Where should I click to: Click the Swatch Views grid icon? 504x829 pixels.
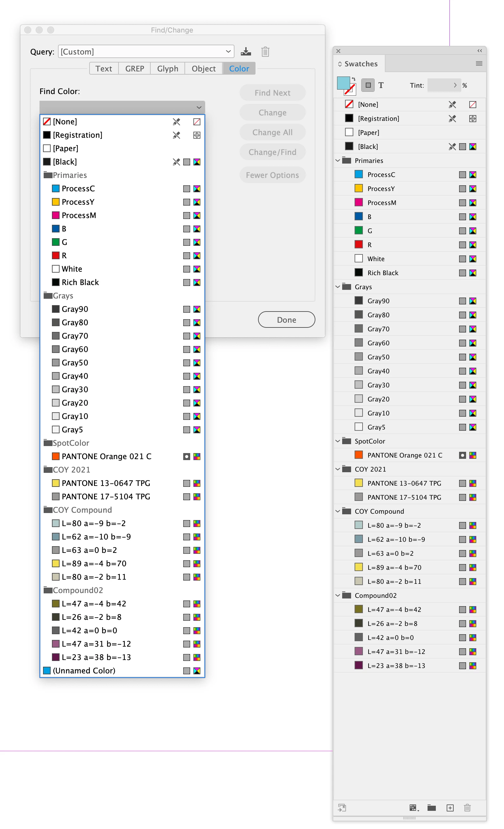(414, 808)
